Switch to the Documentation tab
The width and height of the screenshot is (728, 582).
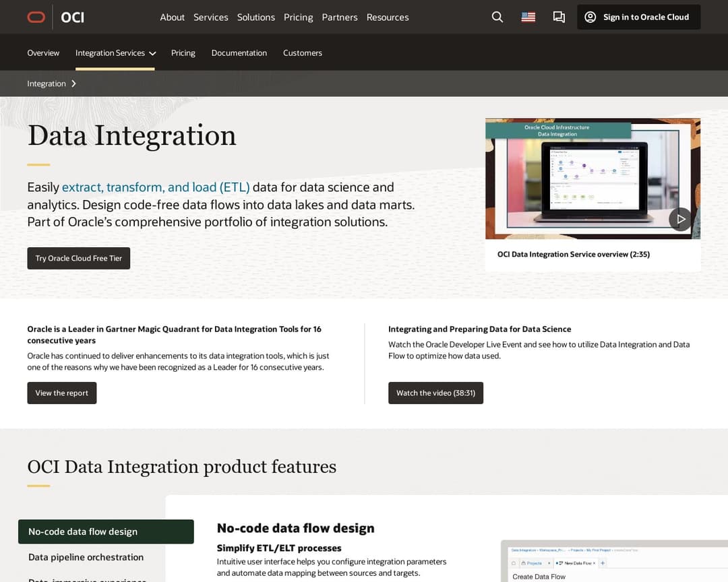coord(239,52)
